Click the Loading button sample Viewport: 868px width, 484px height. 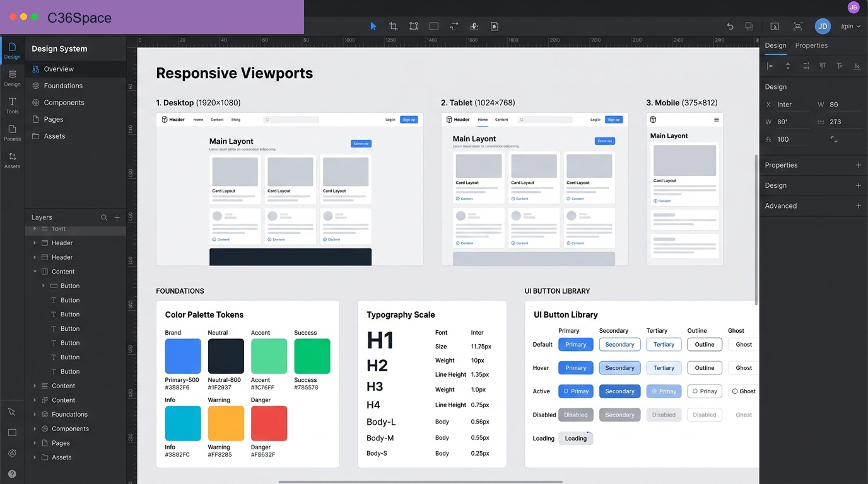575,438
